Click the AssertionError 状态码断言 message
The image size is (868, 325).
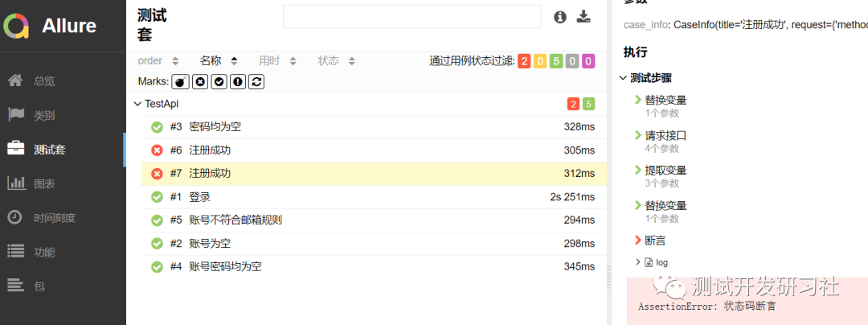click(709, 306)
